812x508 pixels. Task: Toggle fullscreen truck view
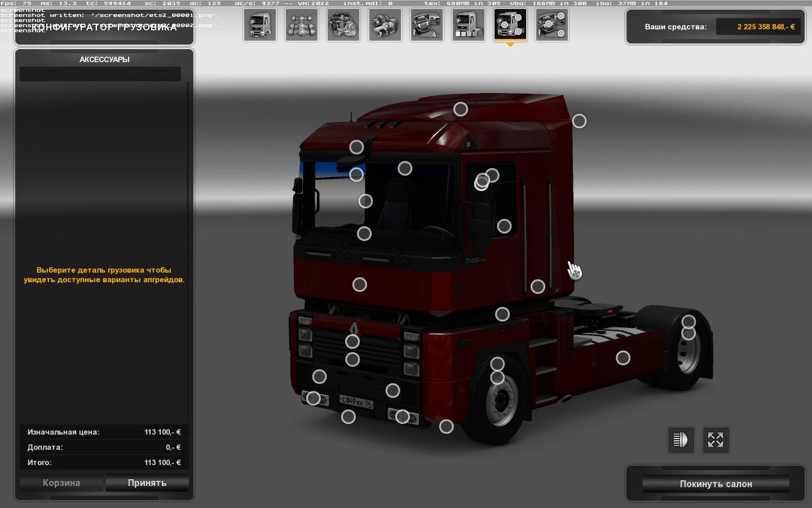[716, 440]
